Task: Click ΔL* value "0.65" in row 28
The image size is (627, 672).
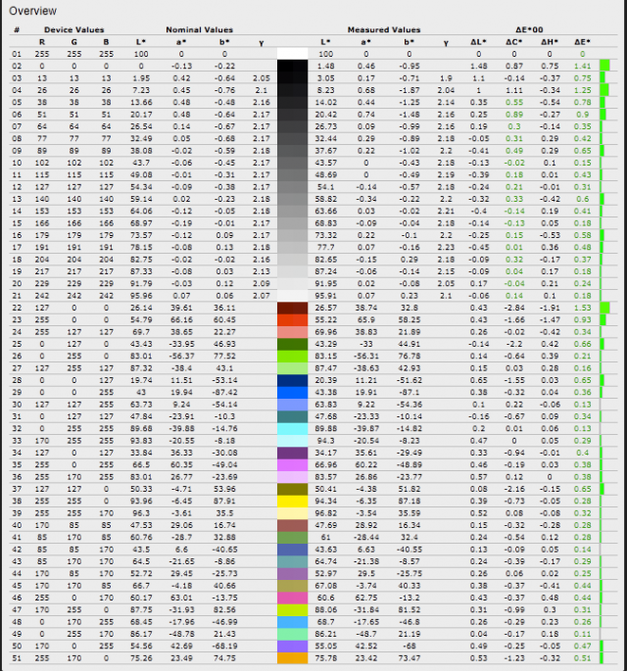Action: click(x=478, y=380)
